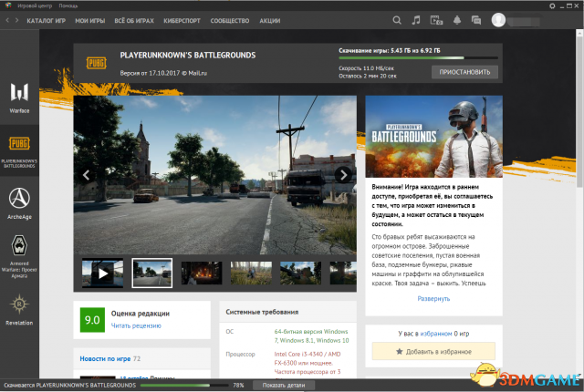Image resolution: width=584 pixels, height=392 pixels.
Task: Select Warface in the sidebar
Action: point(19,98)
